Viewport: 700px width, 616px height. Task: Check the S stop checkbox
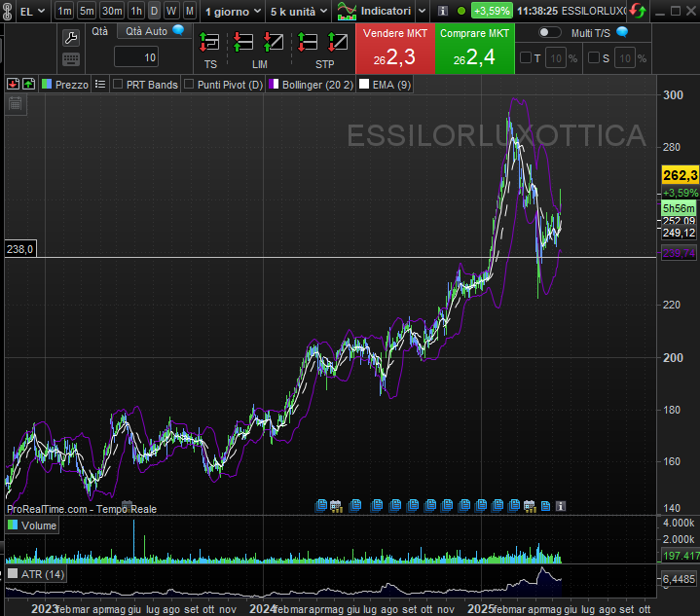594,57
